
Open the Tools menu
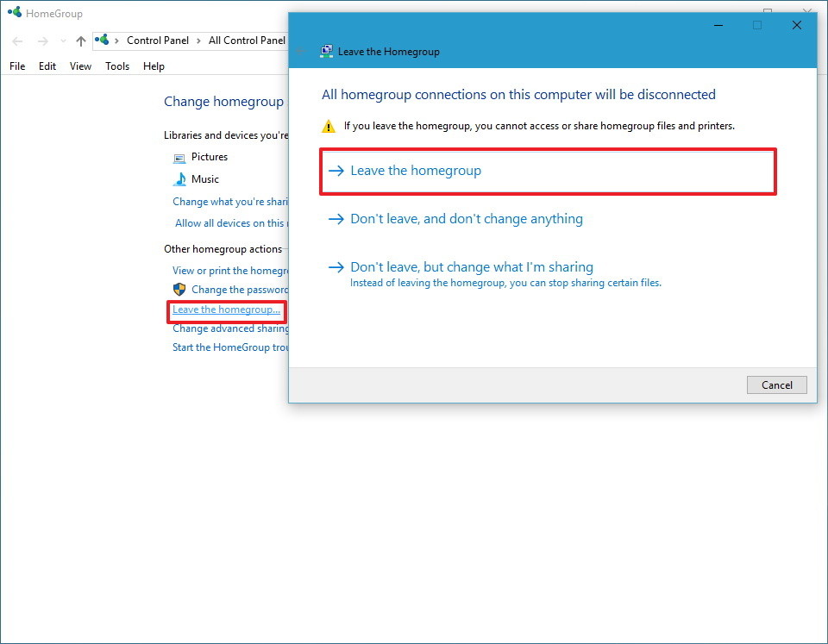116,66
